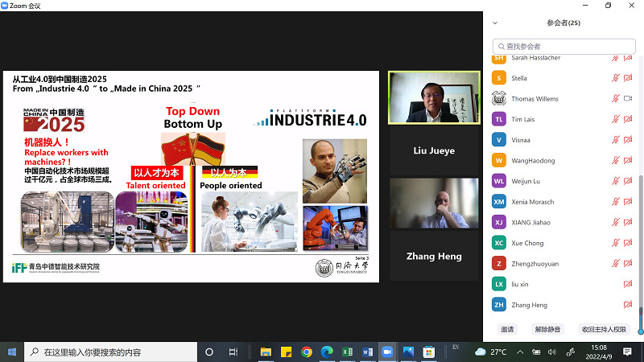Viewport: 644px width, 362px height.
Task: Click Tim Lais' camera-off icon
Action: click(x=628, y=119)
